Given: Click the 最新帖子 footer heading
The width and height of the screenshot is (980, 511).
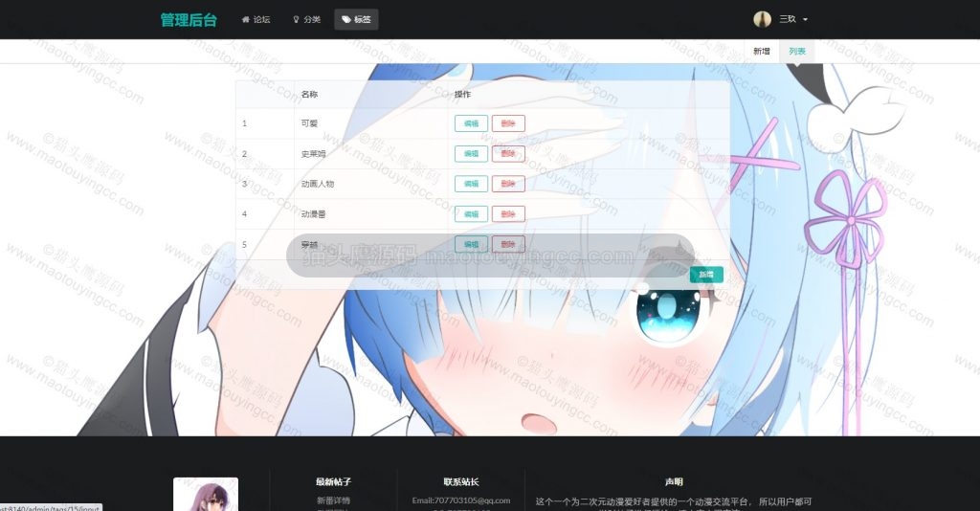Looking at the screenshot, I should coord(333,481).
